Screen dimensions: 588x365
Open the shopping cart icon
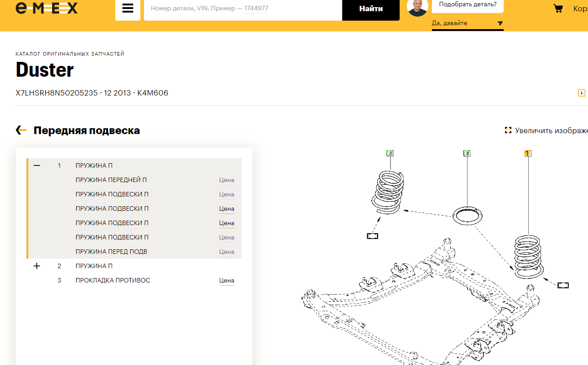point(558,9)
